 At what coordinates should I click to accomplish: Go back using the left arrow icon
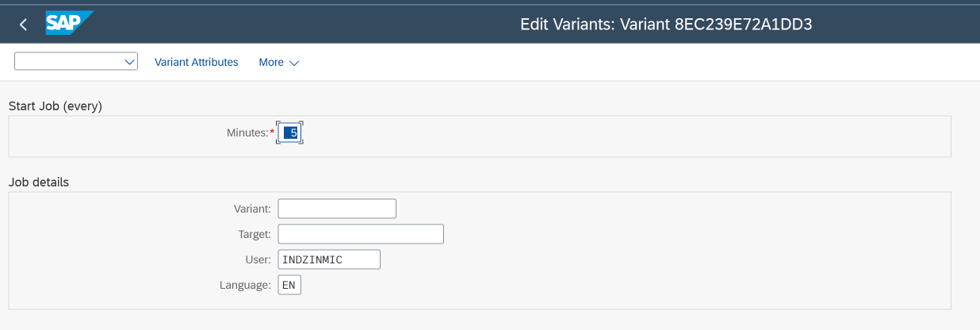pyautogui.click(x=23, y=25)
